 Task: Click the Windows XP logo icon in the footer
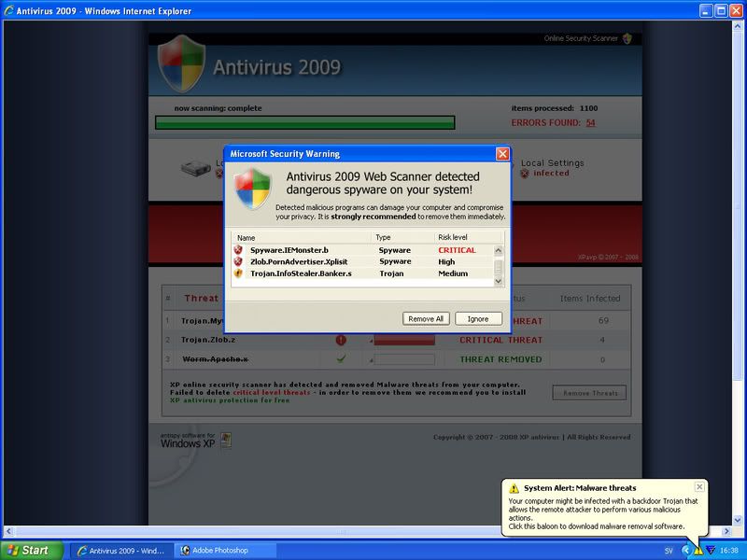pos(226,440)
